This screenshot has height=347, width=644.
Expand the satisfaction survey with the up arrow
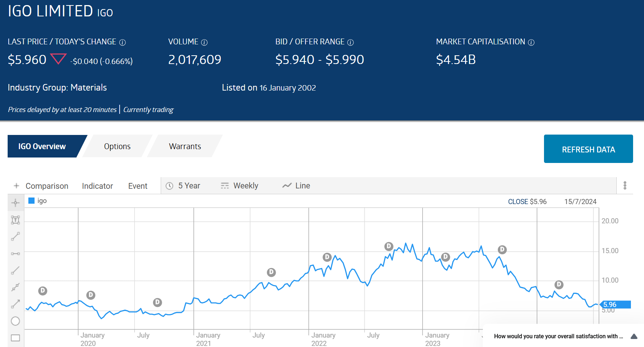click(634, 336)
